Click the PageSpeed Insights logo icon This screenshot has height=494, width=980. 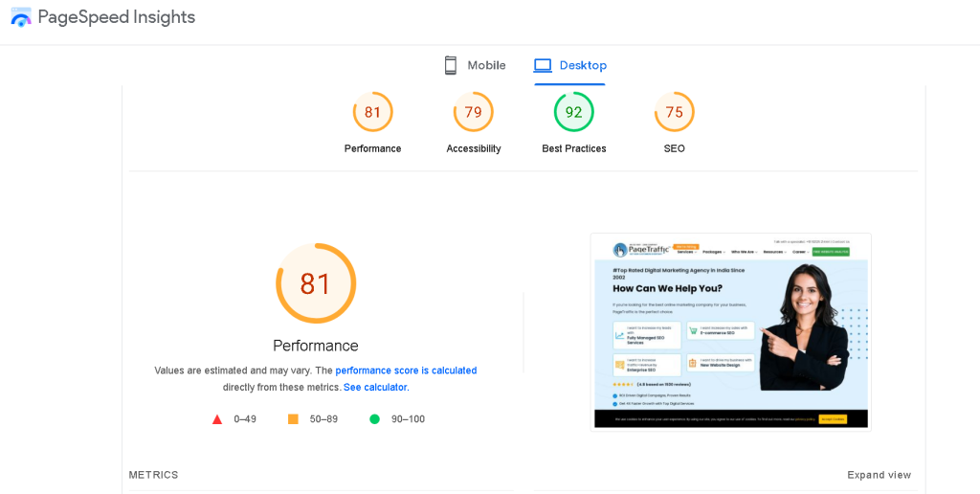click(21, 17)
